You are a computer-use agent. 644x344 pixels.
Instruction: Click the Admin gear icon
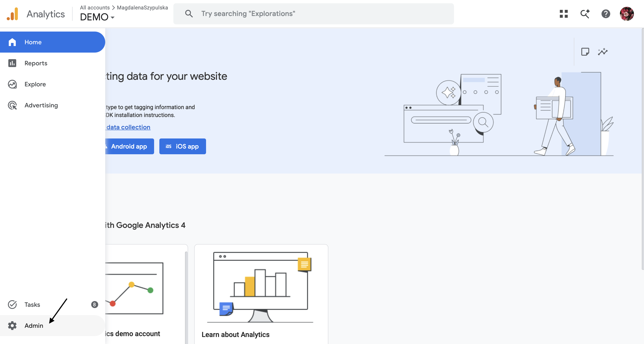pos(12,325)
